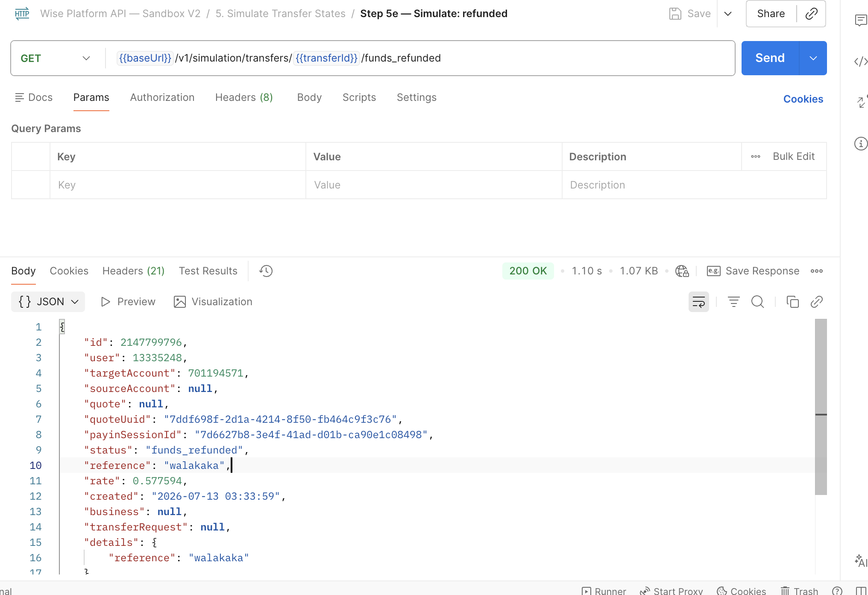Click the Share button
Image resolution: width=868 pixels, height=595 pixels.
tap(771, 14)
